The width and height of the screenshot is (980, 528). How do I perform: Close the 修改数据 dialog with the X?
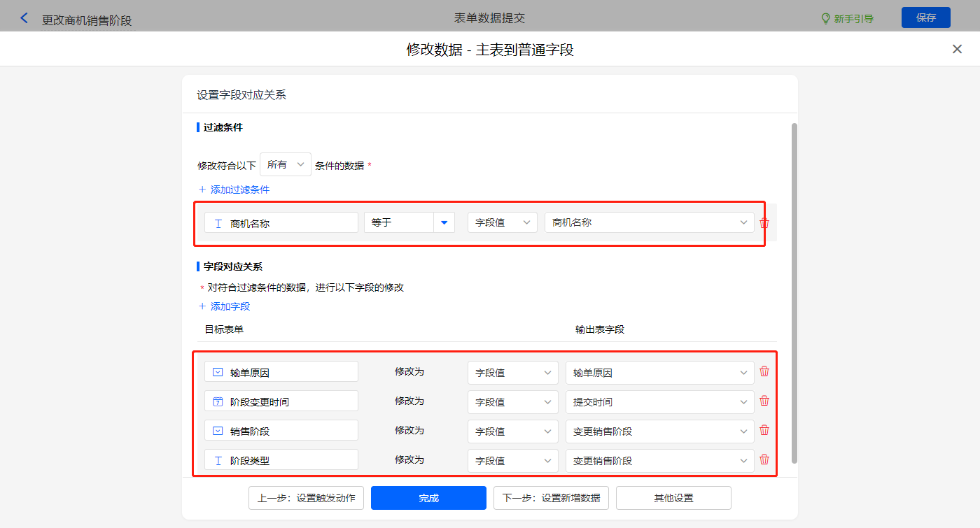click(x=957, y=49)
